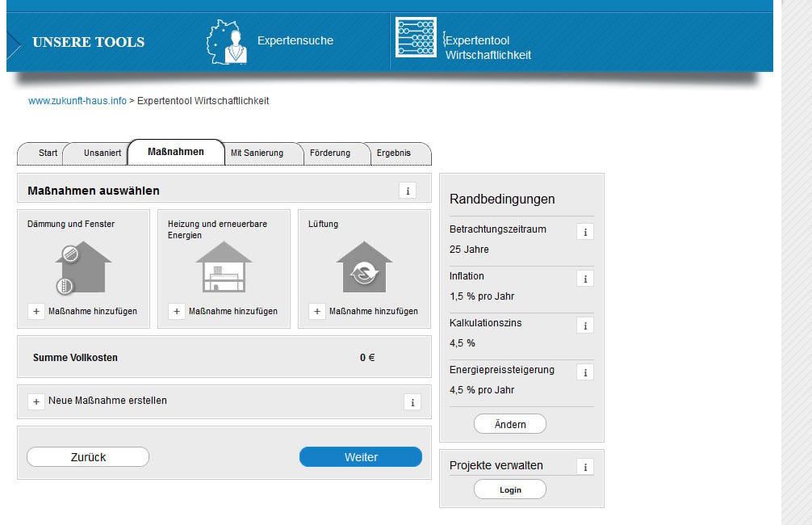Add a measure under Dämmung und Fenster
The image size is (812, 525).
[x=36, y=312]
